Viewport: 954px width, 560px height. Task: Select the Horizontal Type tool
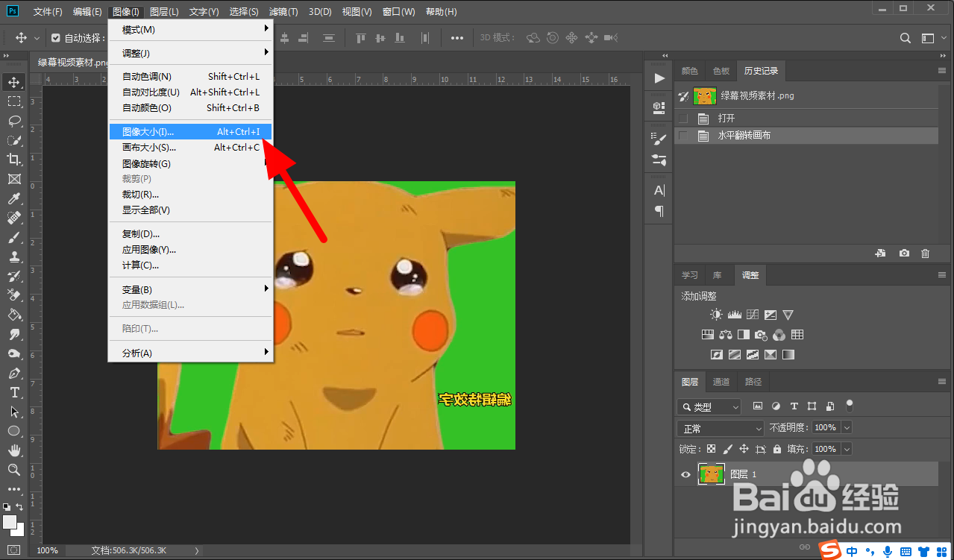pyautogui.click(x=14, y=392)
